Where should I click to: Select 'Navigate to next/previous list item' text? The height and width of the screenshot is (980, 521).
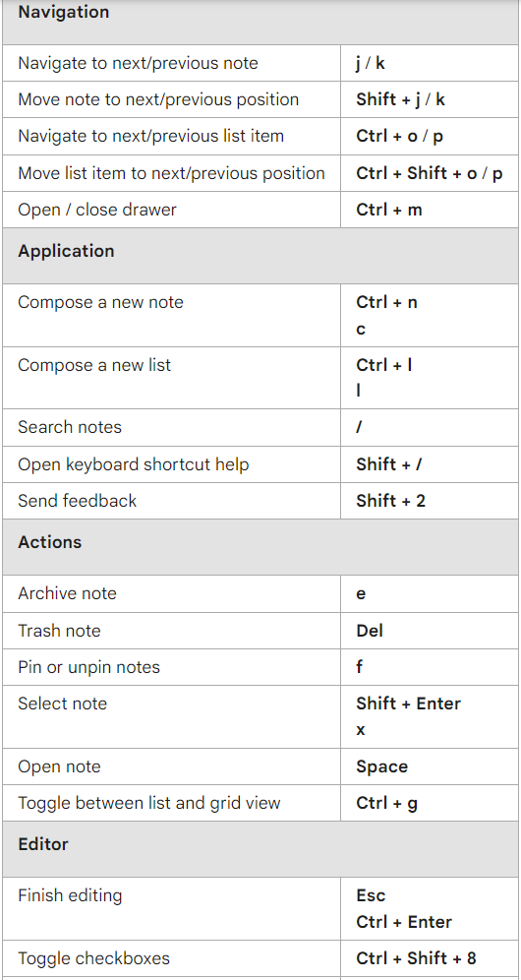pyautogui.click(x=150, y=136)
